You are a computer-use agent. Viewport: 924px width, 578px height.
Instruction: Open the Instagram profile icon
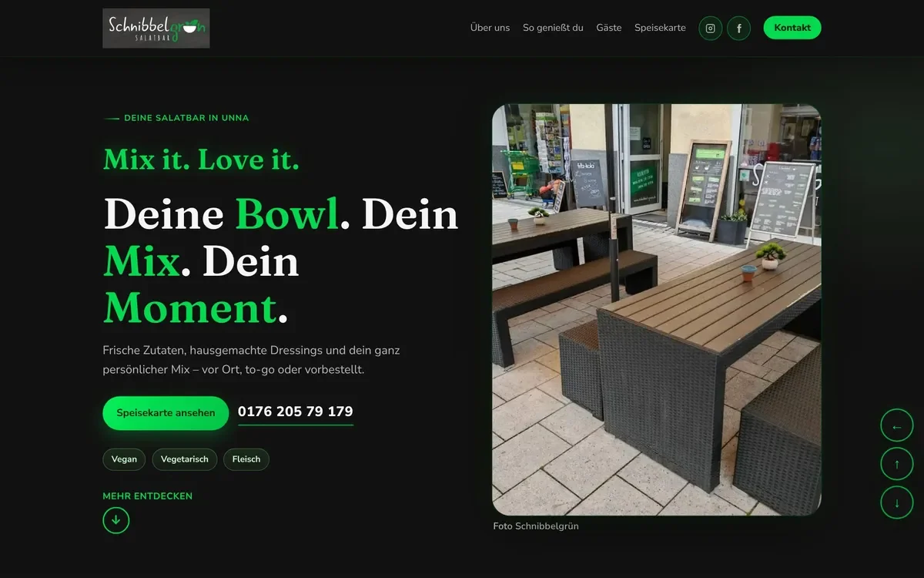[711, 29]
